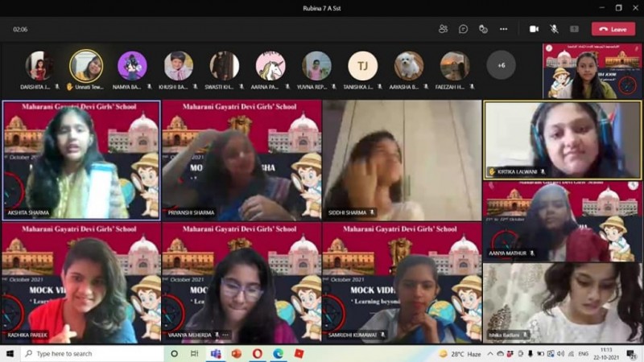
Task: Select Priyanshi Sharma's video tile
Action: point(242,160)
